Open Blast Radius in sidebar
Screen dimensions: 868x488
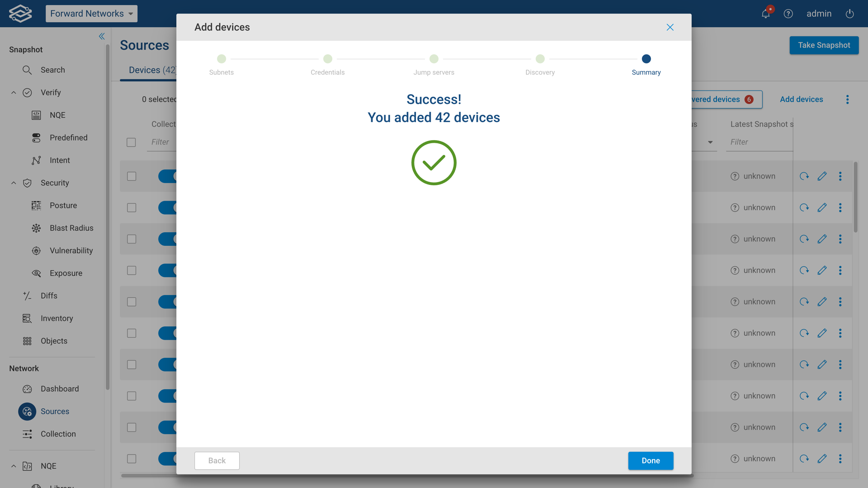pos(71,228)
